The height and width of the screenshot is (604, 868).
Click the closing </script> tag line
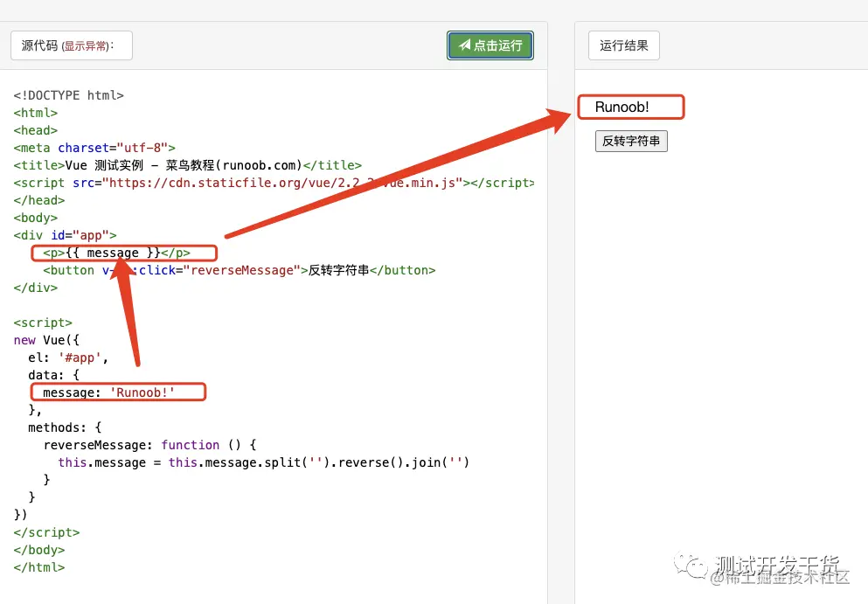[x=46, y=532]
